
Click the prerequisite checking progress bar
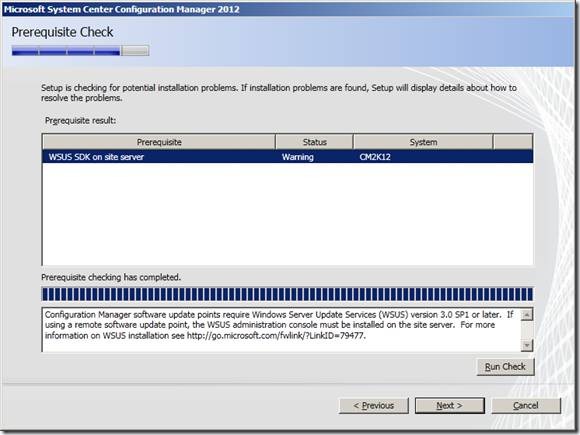288,294
